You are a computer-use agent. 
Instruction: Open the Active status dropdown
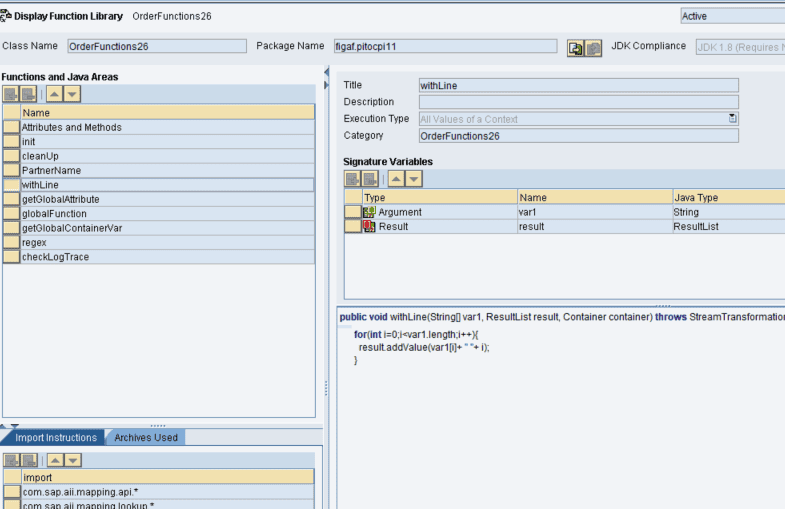coord(732,16)
